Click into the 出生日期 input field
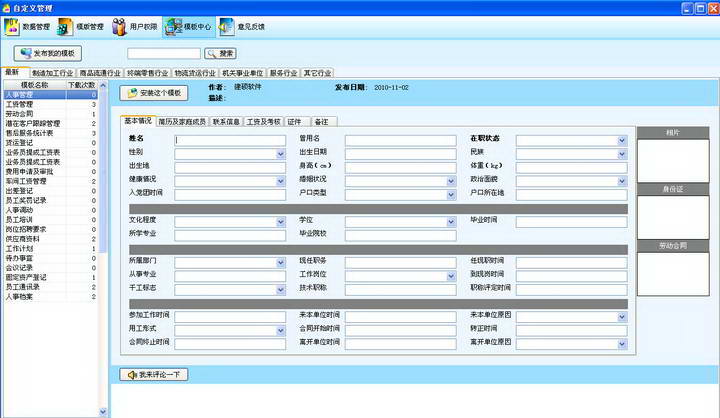Image resolution: width=720 pixels, height=418 pixels. tap(400, 154)
